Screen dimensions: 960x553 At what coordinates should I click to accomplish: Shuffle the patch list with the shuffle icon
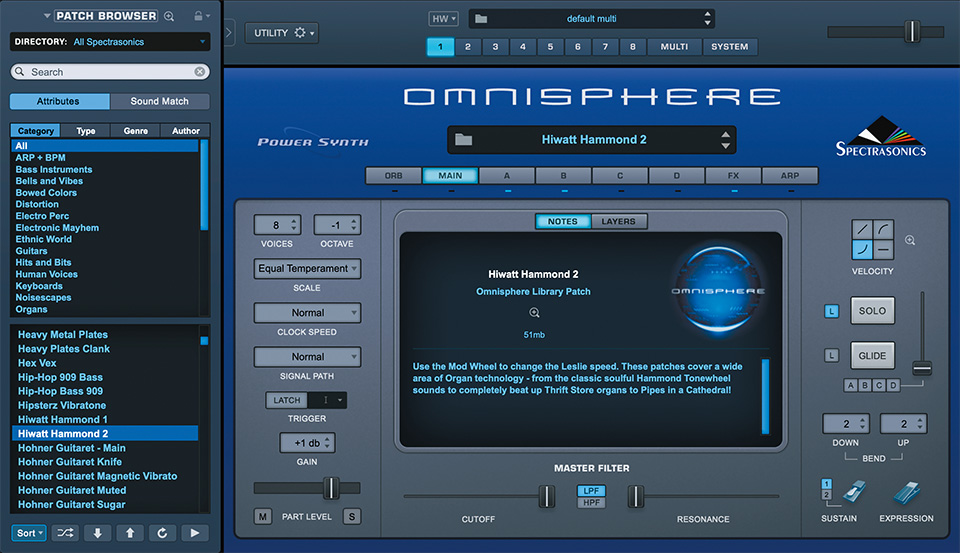click(x=65, y=533)
